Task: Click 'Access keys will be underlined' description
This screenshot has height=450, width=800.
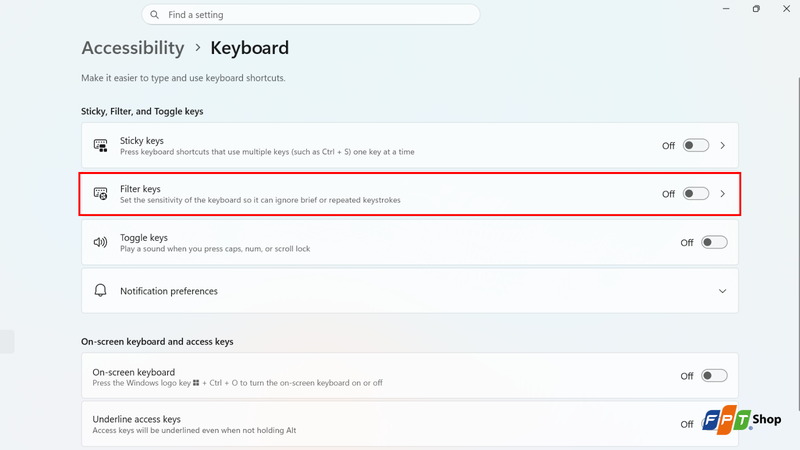Action: (x=194, y=431)
